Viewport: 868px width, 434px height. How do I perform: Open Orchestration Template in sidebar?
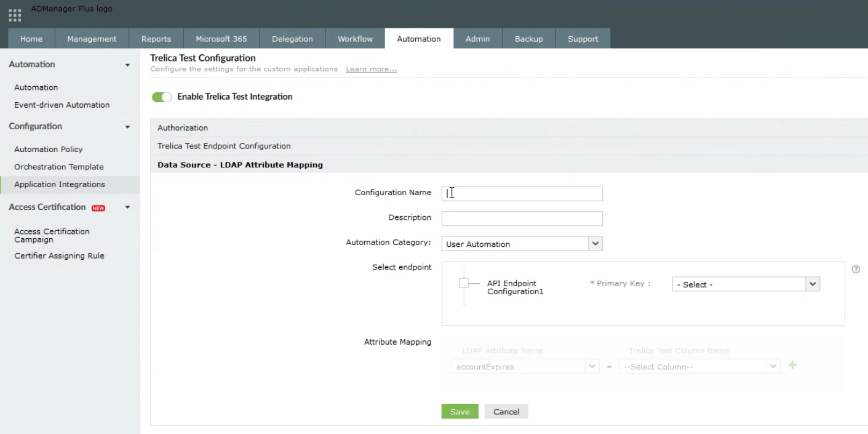59,167
